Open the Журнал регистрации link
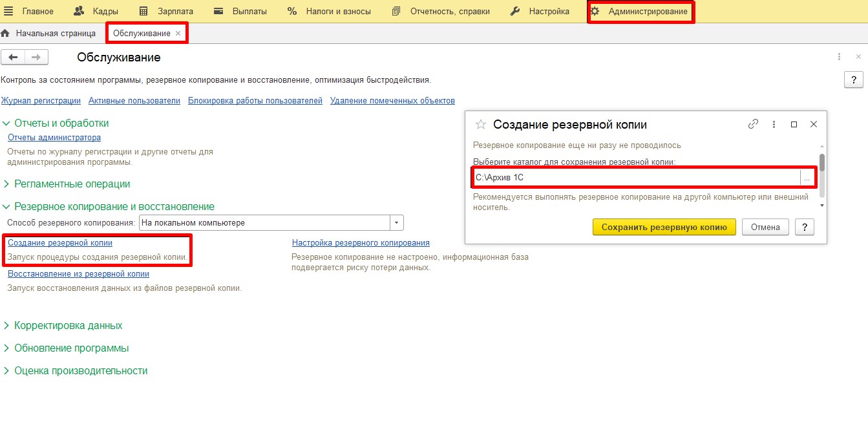Viewport: 868px width, 424px height. click(x=41, y=100)
